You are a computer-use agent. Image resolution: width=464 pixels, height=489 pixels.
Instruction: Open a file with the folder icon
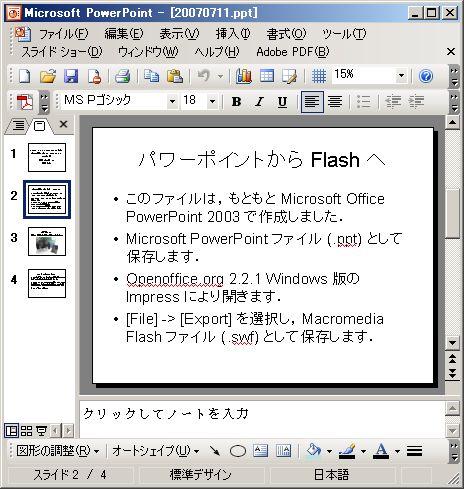point(48,76)
